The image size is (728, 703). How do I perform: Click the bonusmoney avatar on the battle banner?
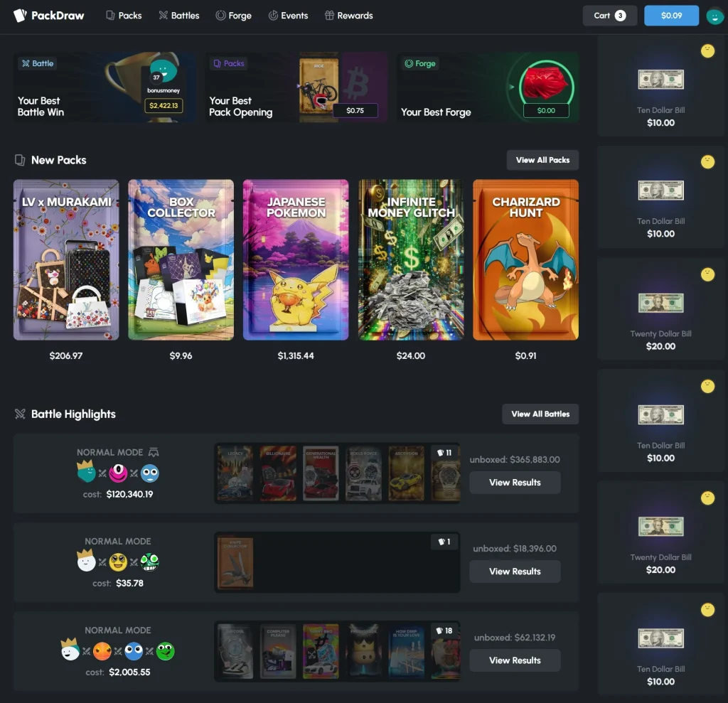pos(163,70)
